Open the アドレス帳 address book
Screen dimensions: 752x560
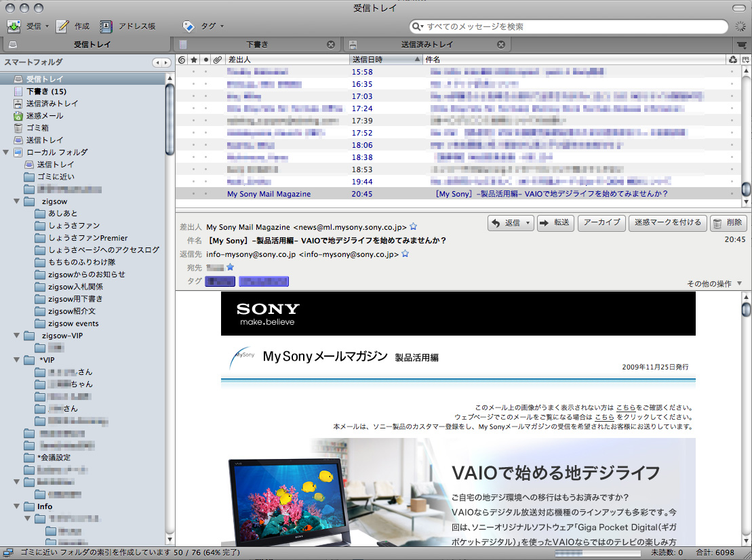(106, 26)
